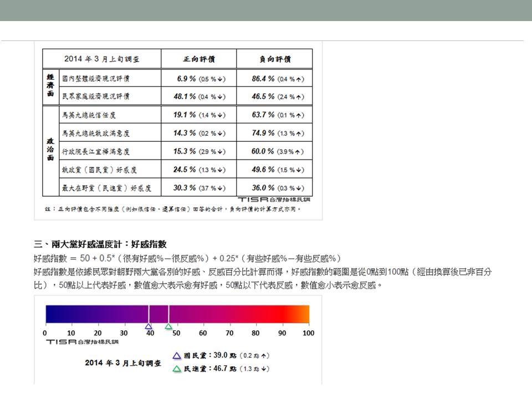Click the green triangle marker under the gauge

(168, 326)
